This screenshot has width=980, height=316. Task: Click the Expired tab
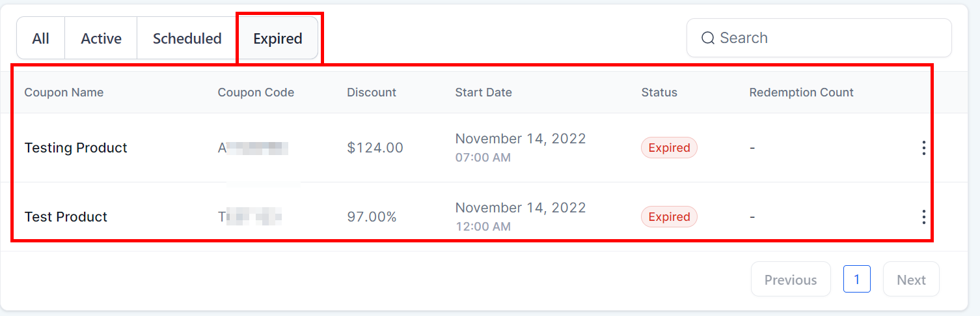click(278, 38)
